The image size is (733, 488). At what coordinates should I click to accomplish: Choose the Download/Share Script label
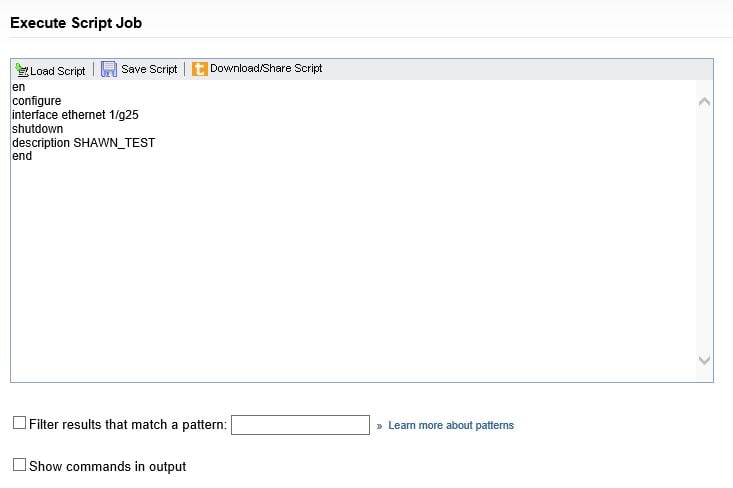(x=266, y=68)
